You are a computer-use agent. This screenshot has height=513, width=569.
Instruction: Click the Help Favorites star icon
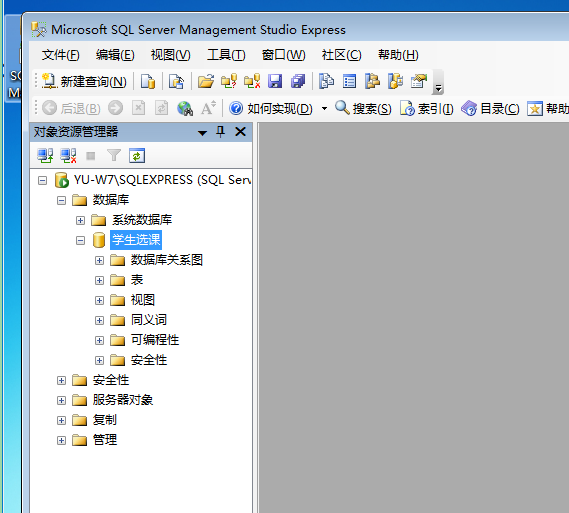click(535, 108)
